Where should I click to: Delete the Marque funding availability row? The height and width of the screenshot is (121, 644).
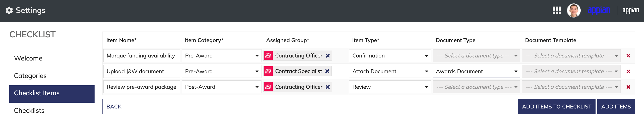(628, 56)
